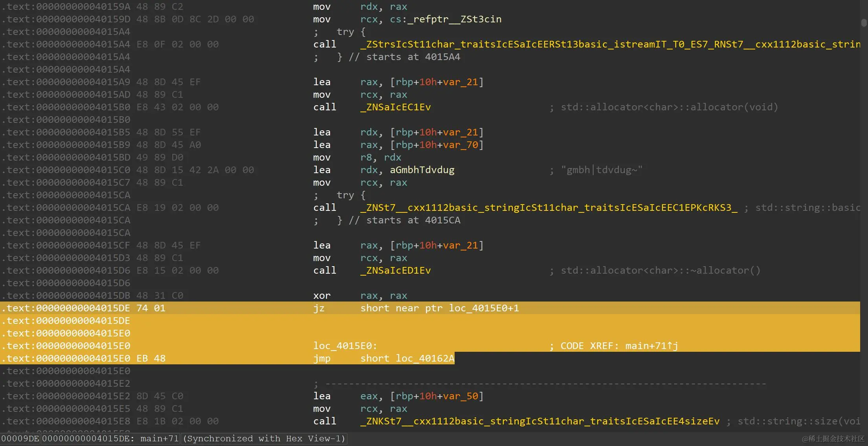Image resolution: width=868 pixels, height=446 pixels.
Task: Select the loc_4015E0: label definition
Action: 345,346
